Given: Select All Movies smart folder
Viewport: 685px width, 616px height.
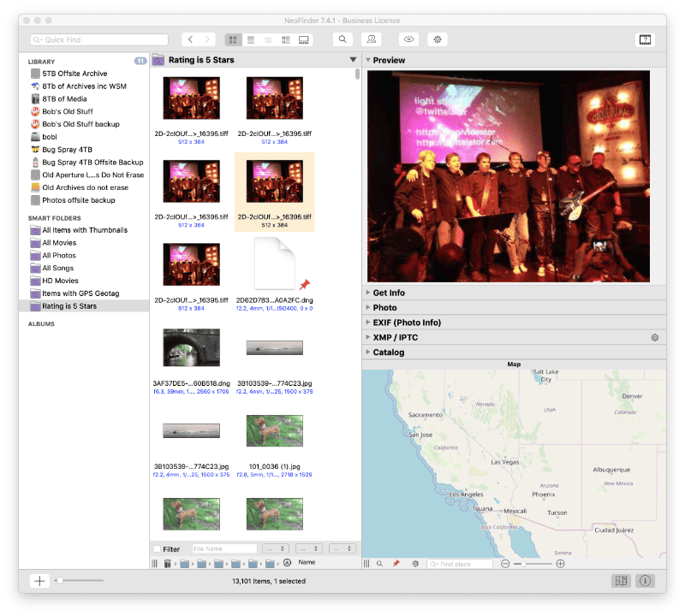Looking at the screenshot, I should [59, 243].
